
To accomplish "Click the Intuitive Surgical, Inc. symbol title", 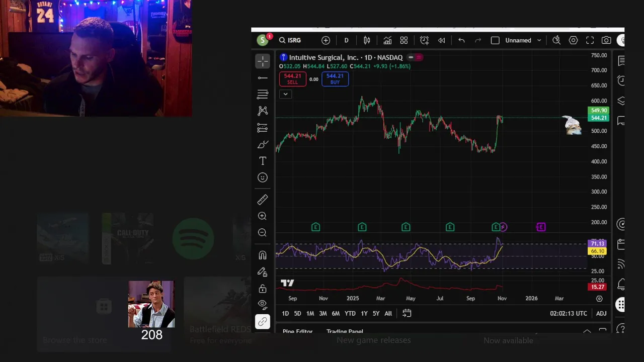I will pyautogui.click(x=324, y=57).
